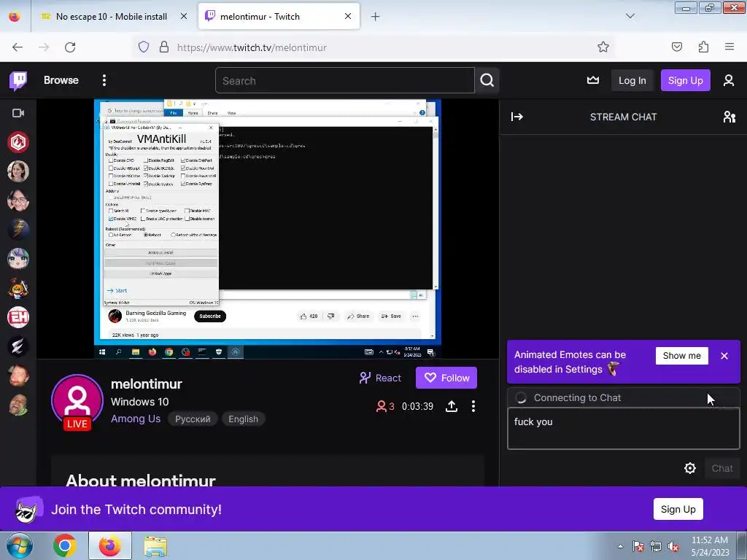Open the Browse section
The width and height of the screenshot is (747, 560).
[x=61, y=80]
